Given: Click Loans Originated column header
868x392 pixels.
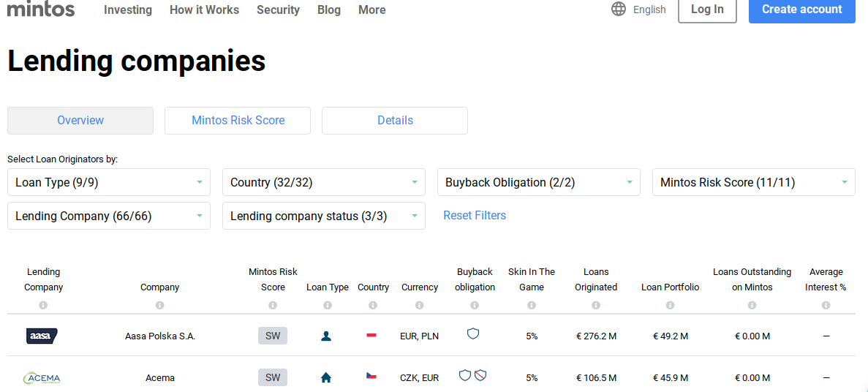Looking at the screenshot, I should coord(596,279).
